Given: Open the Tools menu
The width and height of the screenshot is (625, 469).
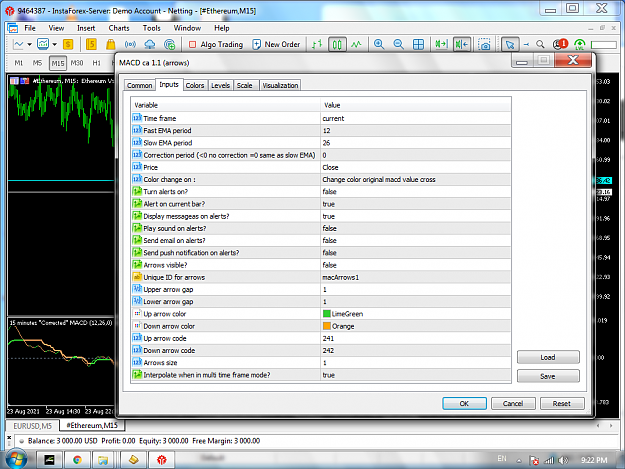Looking at the screenshot, I should coord(151,28).
